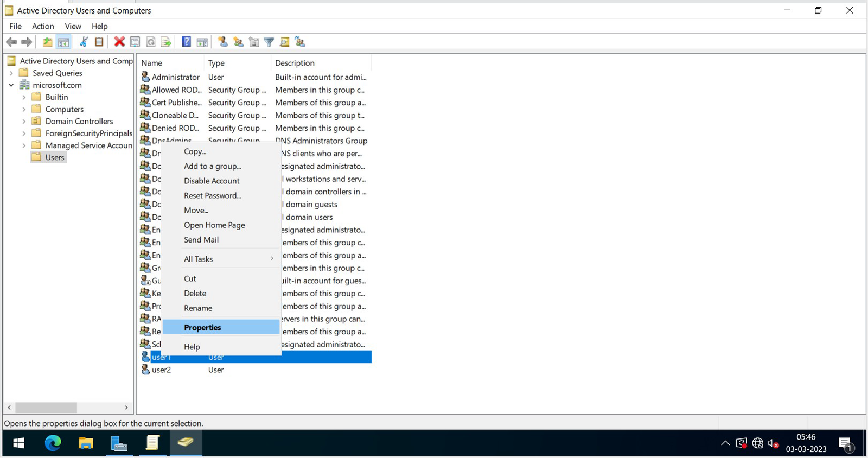Viewport: 868px width, 458px height.
Task: Expand the Saved Queries node
Action: (x=11, y=73)
